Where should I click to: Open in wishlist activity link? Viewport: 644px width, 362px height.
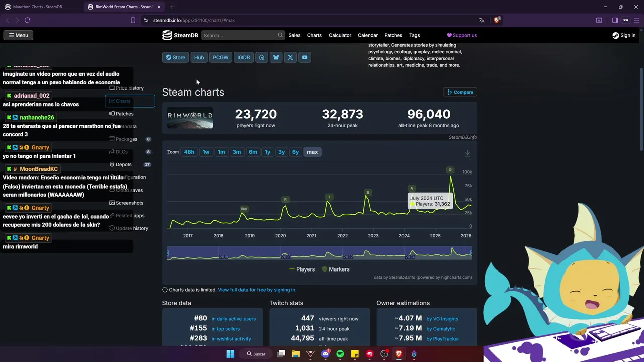click(x=231, y=339)
